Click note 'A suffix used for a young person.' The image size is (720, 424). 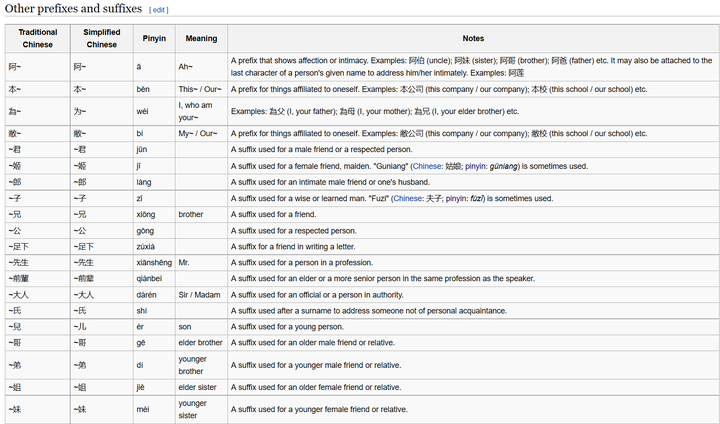(x=287, y=327)
